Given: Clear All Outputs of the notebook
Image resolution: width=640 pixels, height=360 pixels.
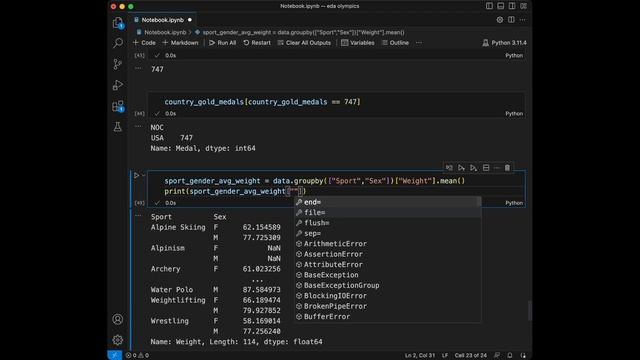Looking at the screenshot, I should 304,42.
